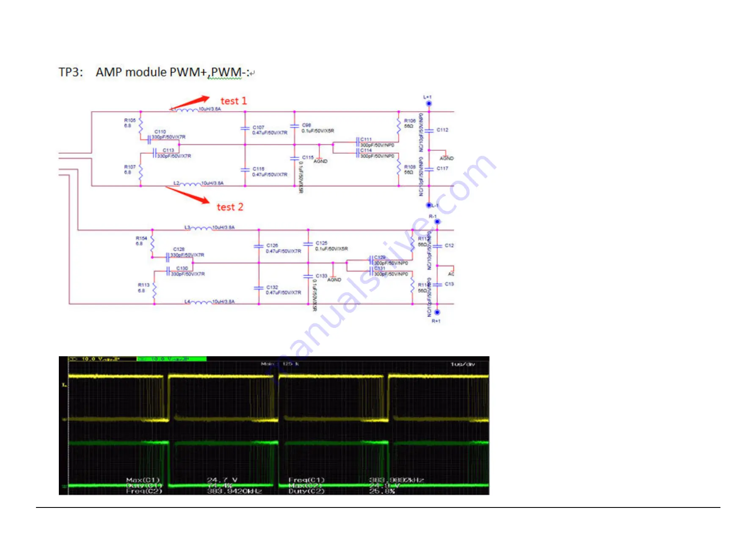Image resolution: width=756 pixels, height=535 pixels.
Task: Click the C132 capacitor label
Action: click(x=272, y=287)
